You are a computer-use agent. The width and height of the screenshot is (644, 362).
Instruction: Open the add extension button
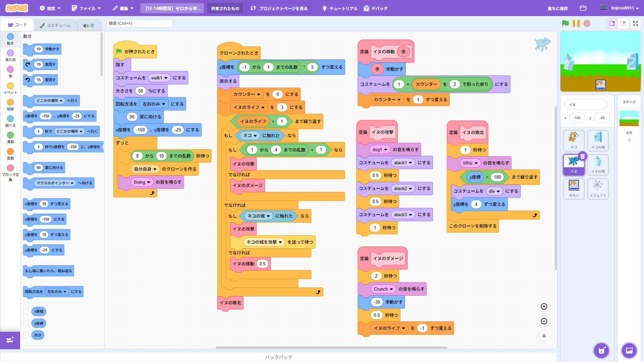coord(10,340)
